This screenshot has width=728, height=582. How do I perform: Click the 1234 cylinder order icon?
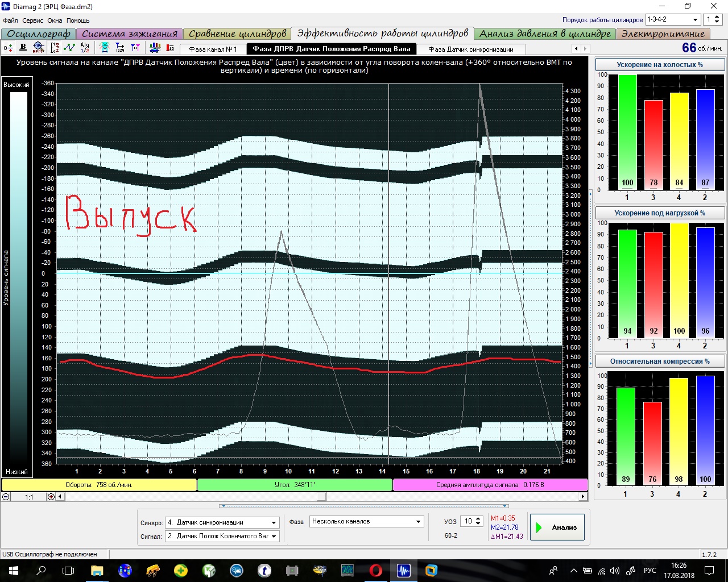point(120,48)
